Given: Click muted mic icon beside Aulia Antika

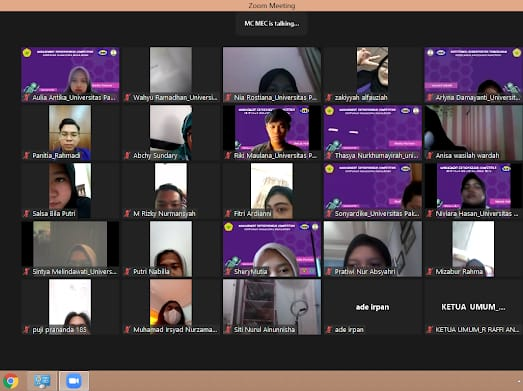Looking at the screenshot, I should point(26,97).
